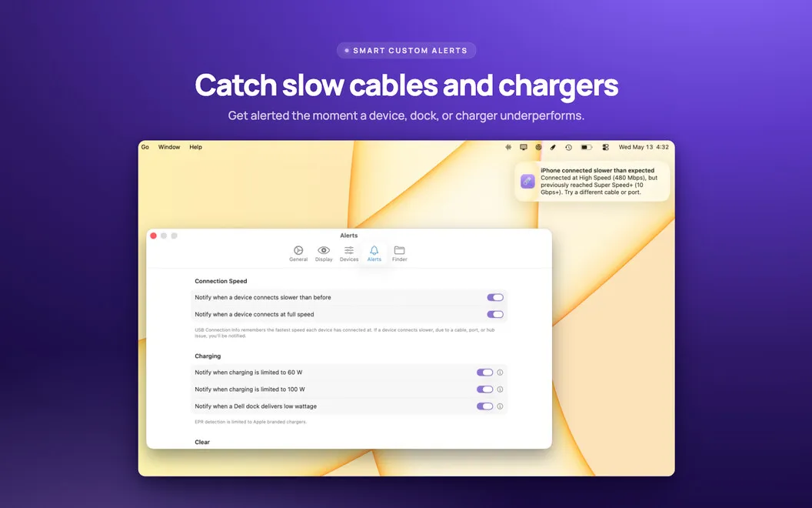Click the 'Get alerted the moment' subtitle
Image resolution: width=812 pixels, height=508 pixels.
[407, 115]
